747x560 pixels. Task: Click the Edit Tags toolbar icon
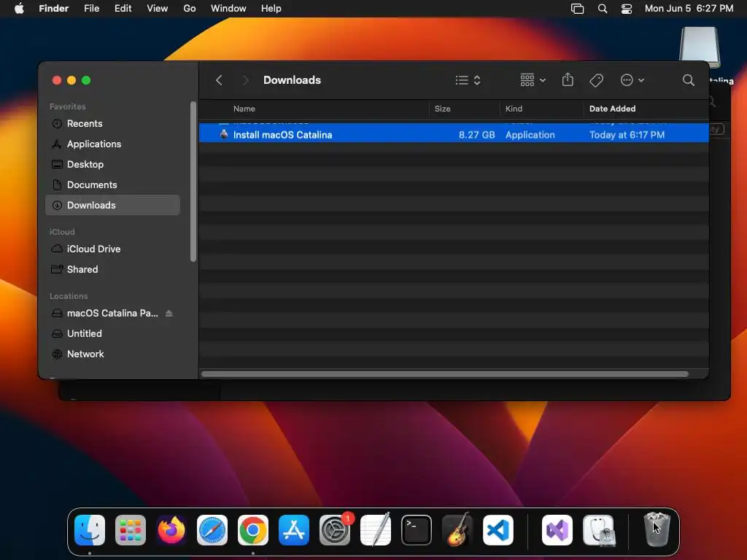click(596, 80)
